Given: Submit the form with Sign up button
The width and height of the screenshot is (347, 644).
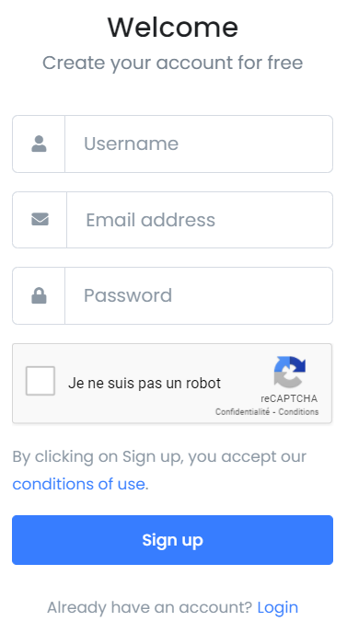Looking at the screenshot, I should pyautogui.click(x=172, y=540).
